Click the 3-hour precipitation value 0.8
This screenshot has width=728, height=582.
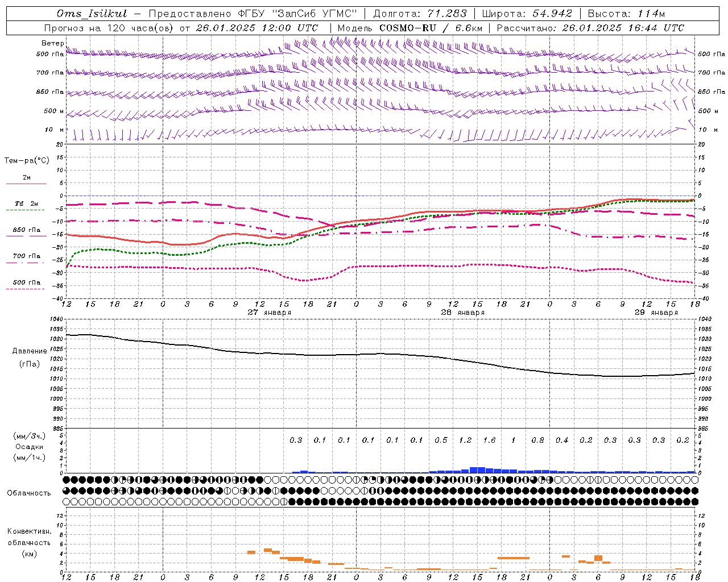click(x=537, y=440)
